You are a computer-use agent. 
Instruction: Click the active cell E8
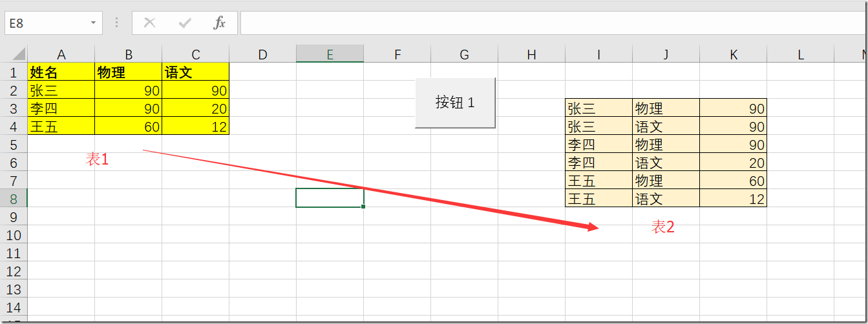tap(330, 198)
